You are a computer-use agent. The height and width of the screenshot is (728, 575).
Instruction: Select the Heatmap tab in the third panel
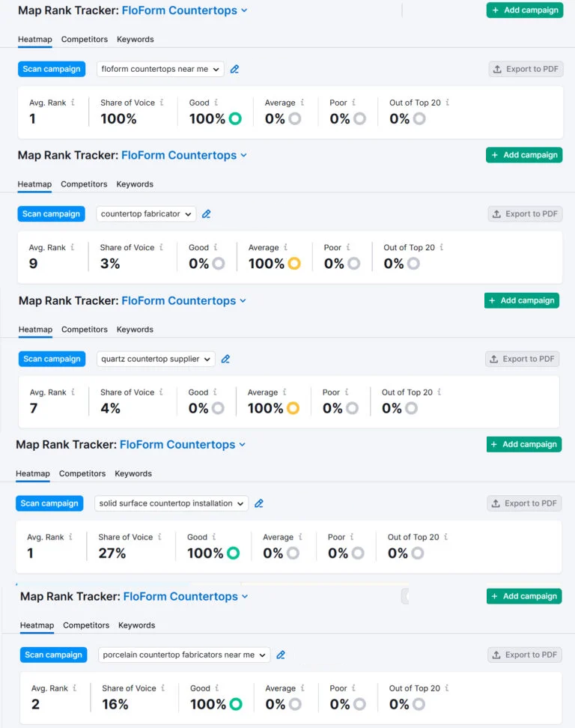(35, 330)
